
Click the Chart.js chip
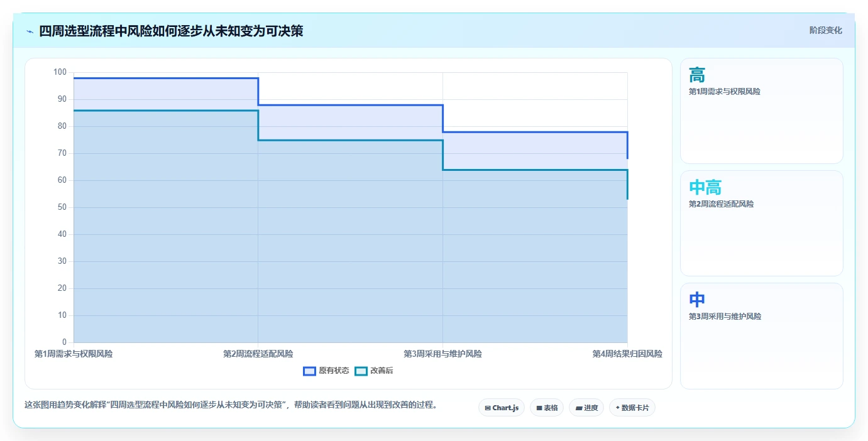tap(502, 408)
